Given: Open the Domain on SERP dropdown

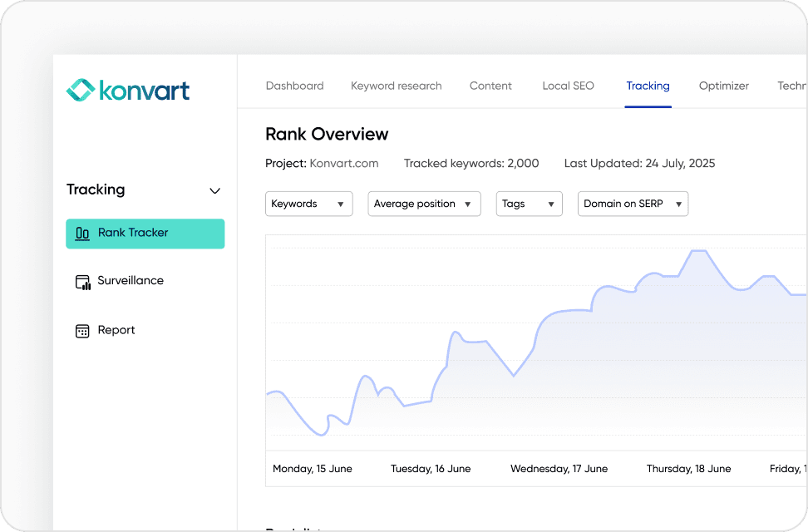Looking at the screenshot, I should click(633, 204).
